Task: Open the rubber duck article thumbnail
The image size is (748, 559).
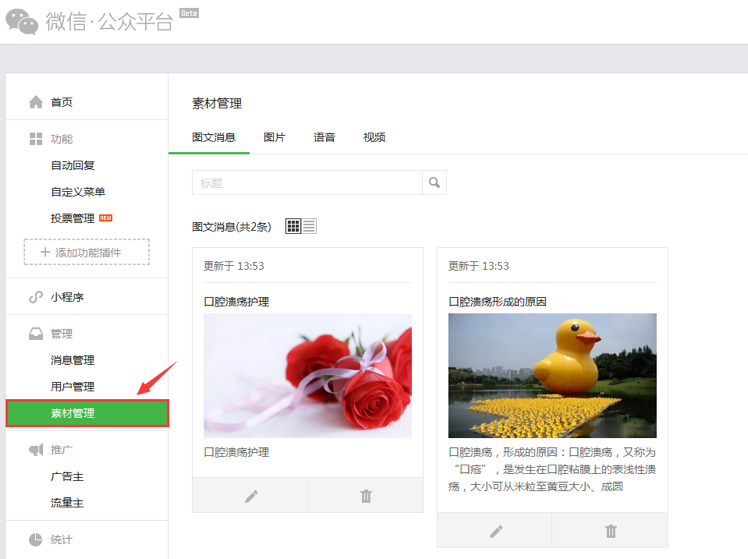Action: click(552, 375)
